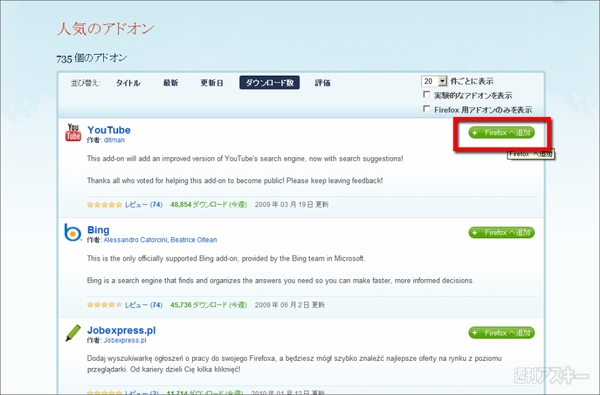The height and width of the screenshot is (395, 600).
Task: Click the Bing add-on star rating
Action: 104,305
